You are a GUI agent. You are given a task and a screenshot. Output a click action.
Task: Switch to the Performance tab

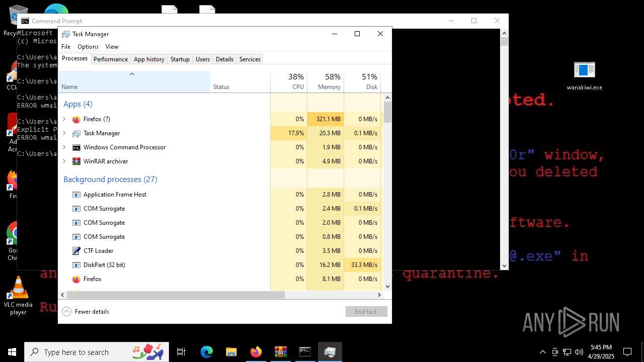tap(111, 59)
